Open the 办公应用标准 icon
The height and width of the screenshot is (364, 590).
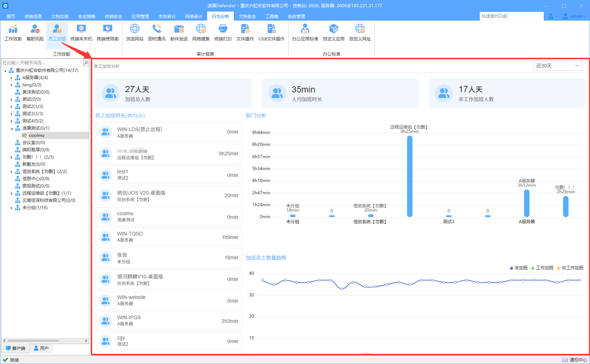click(305, 32)
